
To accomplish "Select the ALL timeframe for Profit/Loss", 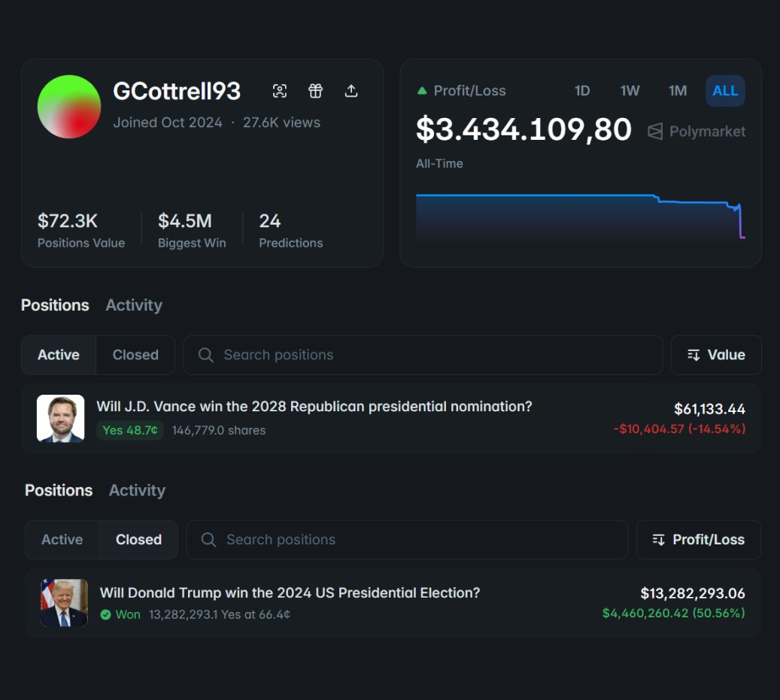I will 724,90.
